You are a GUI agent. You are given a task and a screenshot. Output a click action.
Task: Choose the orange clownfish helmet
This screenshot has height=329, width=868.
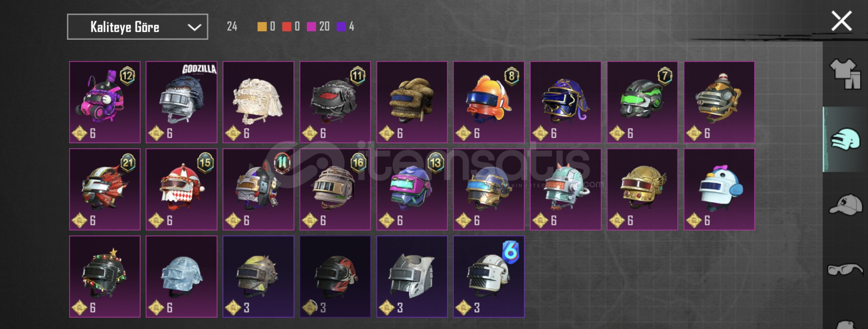pos(489,102)
